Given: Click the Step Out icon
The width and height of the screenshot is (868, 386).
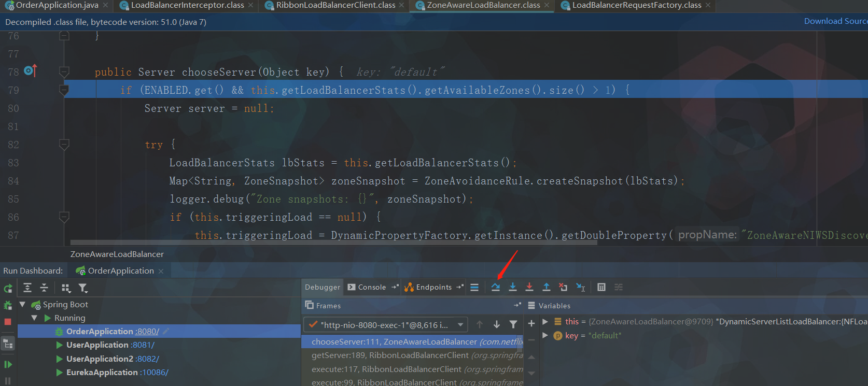Looking at the screenshot, I should 546,287.
